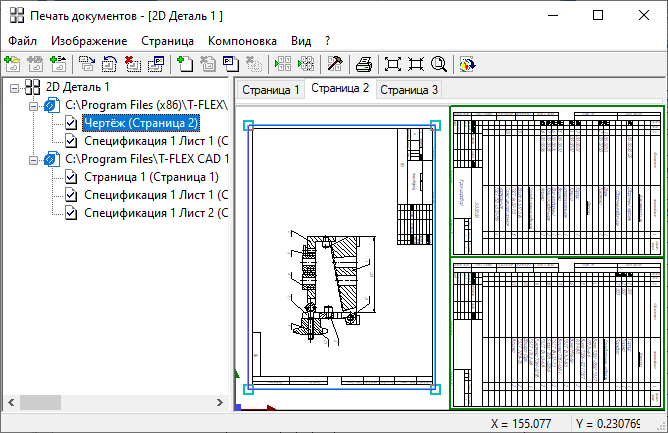Click the first add-document icon in toolbar

(13, 64)
